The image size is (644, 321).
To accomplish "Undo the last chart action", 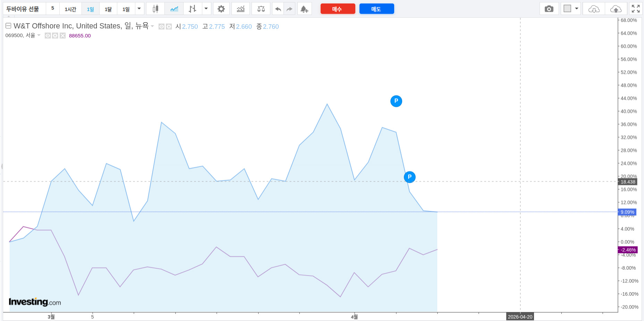I will tap(278, 9).
